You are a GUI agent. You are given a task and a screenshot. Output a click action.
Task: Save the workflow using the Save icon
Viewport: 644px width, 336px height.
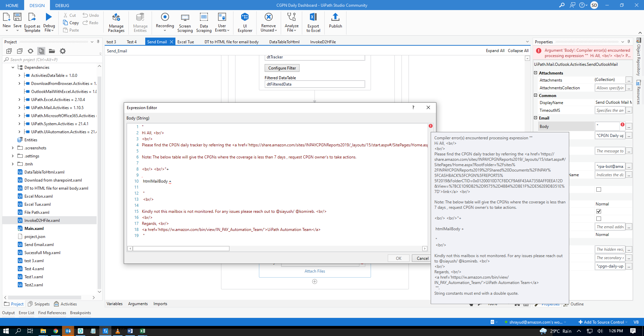pyautogui.click(x=17, y=17)
